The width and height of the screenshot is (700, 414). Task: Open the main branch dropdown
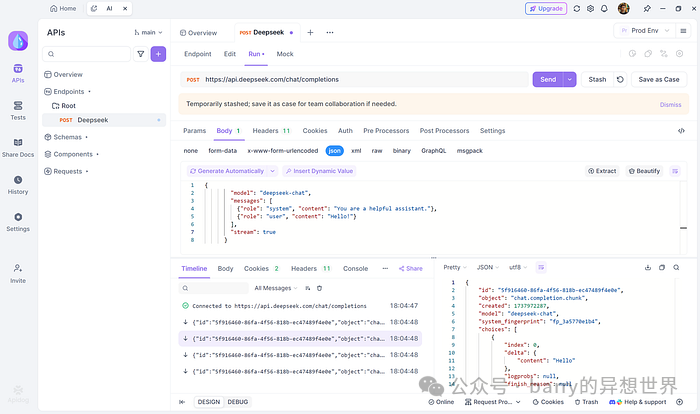[x=148, y=33]
